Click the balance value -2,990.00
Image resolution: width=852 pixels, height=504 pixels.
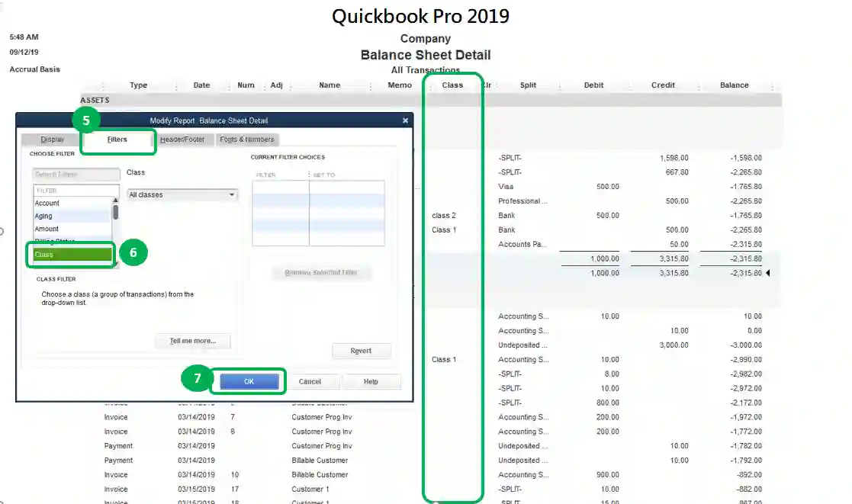pyautogui.click(x=746, y=360)
